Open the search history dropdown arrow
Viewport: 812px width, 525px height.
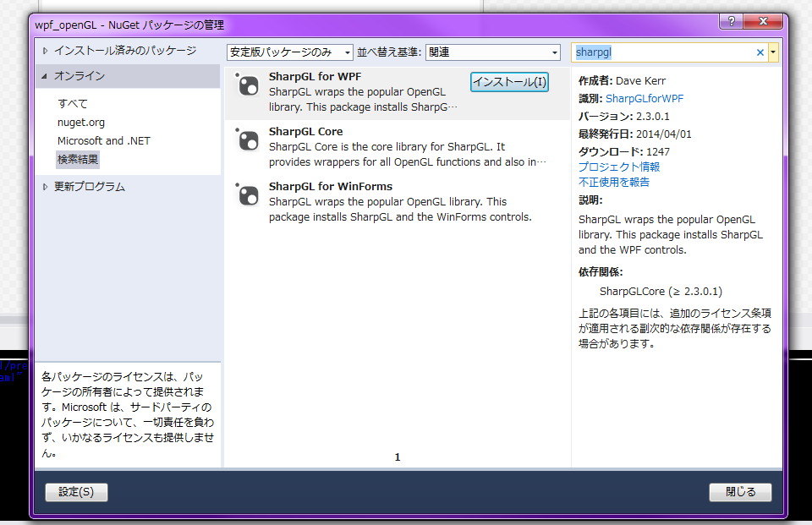tap(772, 52)
